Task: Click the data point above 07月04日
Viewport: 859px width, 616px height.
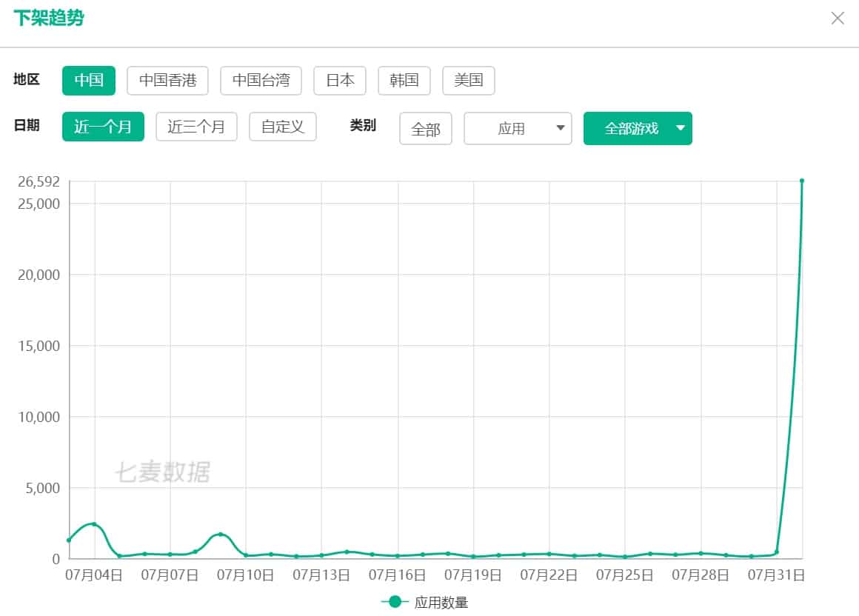Action: (94, 524)
